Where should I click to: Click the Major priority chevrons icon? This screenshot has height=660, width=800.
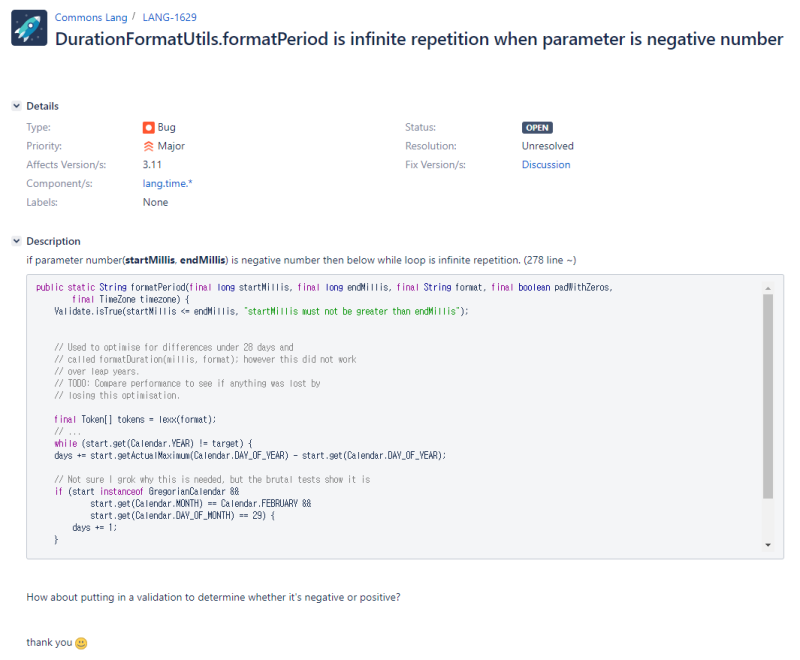(x=149, y=146)
